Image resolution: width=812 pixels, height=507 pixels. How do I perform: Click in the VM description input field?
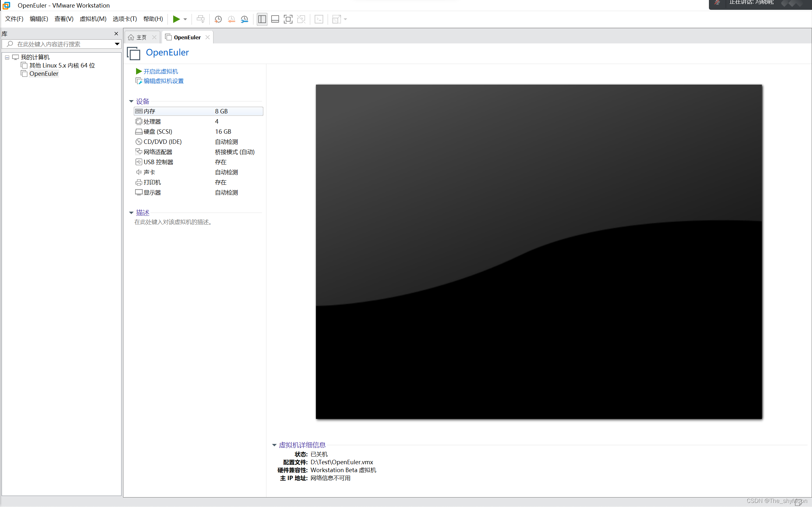173,221
